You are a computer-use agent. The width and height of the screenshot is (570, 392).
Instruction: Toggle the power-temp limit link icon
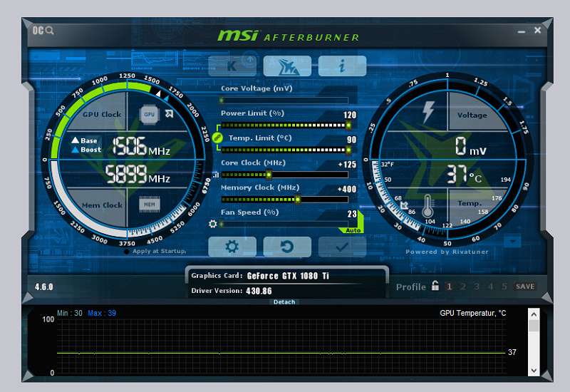pos(217,138)
